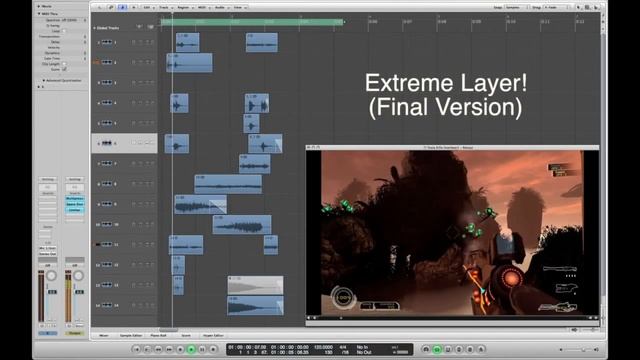Select the track 4 audio icon
This screenshot has width=640, height=360.
[x=107, y=102]
